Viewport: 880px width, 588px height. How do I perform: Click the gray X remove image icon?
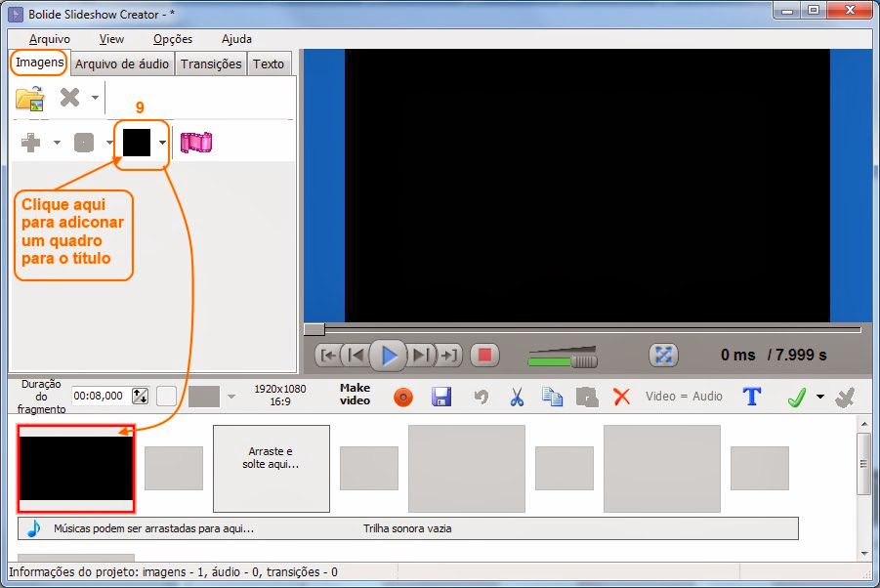click(70, 97)
